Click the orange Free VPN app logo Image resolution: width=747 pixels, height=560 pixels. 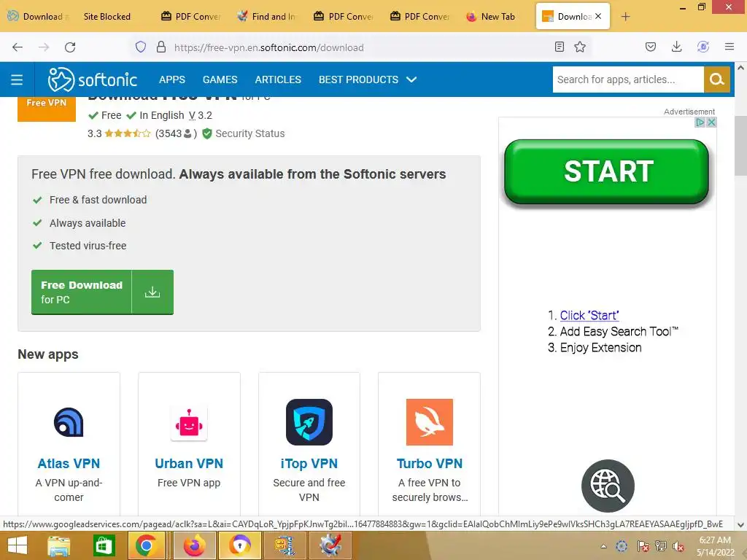[47, 109]
